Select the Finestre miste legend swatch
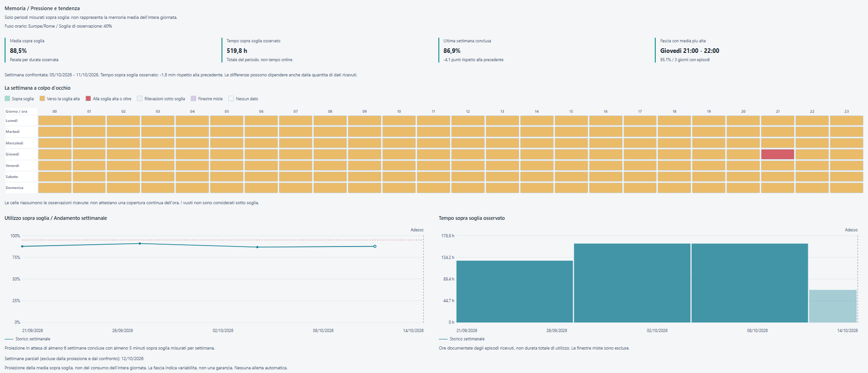868x373 pixels. pyautogui.click(x=193, y=98)
